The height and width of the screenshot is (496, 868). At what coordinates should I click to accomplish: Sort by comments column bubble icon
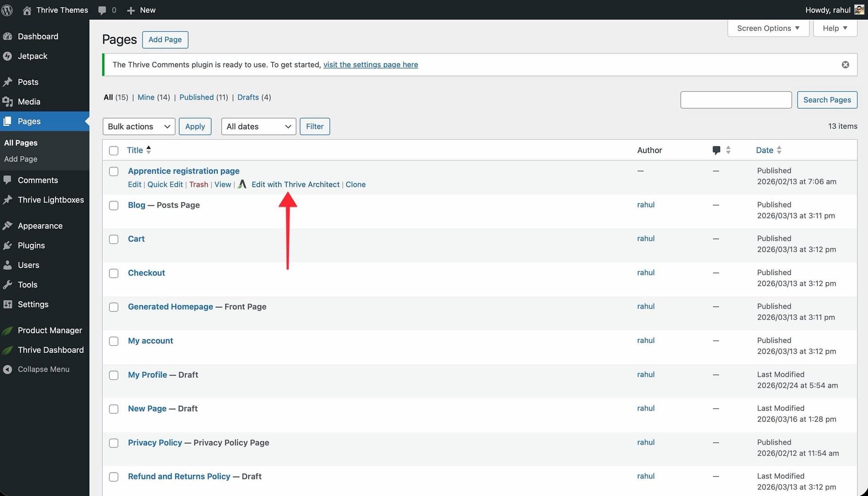pos(716,150)
